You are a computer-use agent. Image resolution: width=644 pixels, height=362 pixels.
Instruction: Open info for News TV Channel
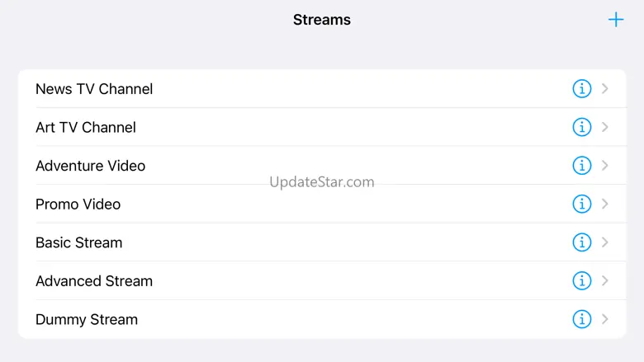[x=581, y=88]
